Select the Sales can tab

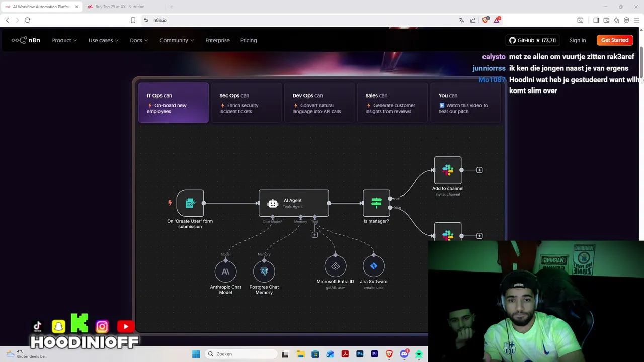pyautogui.click(x=392, y=103)
